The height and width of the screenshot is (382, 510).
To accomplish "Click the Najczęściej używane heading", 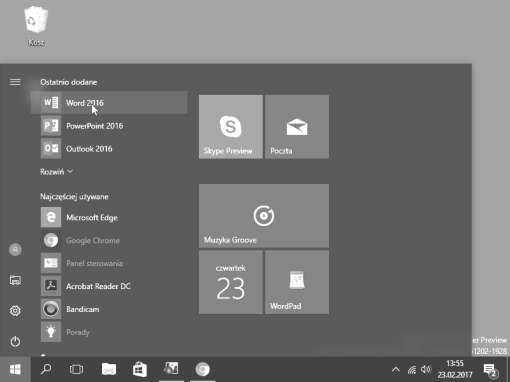I will tap(74, 197).
